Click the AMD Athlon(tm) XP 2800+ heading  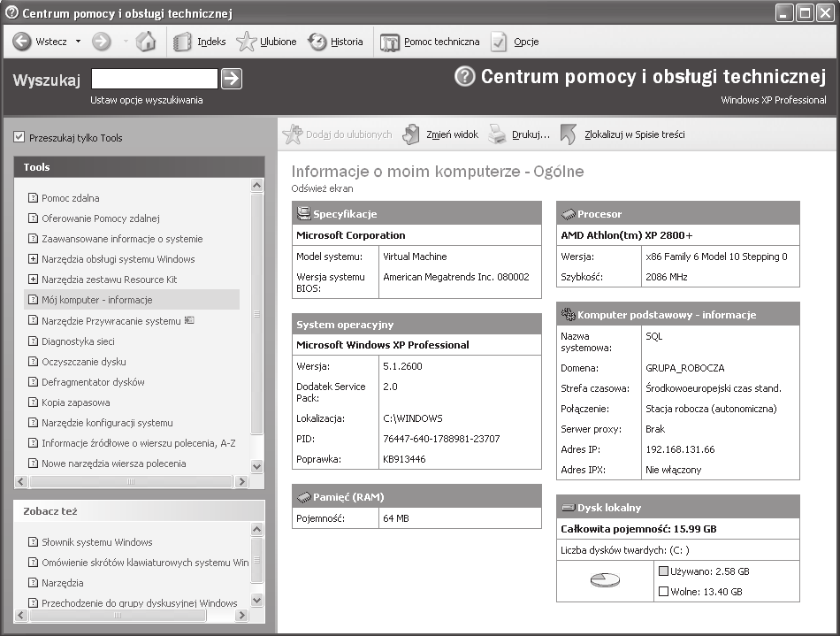626,235
